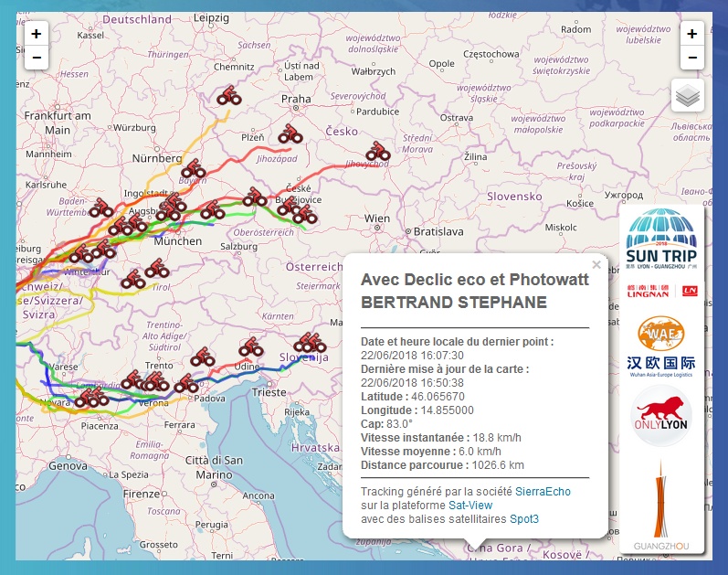
Task: Zoom out with the right minus button
Action: tap(691, 58)
